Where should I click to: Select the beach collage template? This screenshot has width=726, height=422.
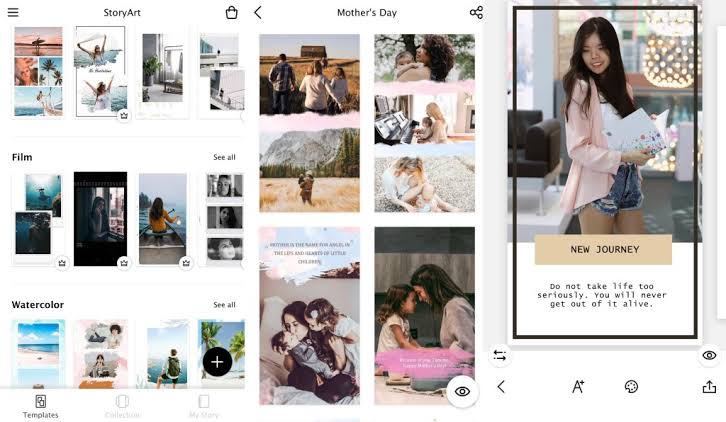tap(38, 72)
